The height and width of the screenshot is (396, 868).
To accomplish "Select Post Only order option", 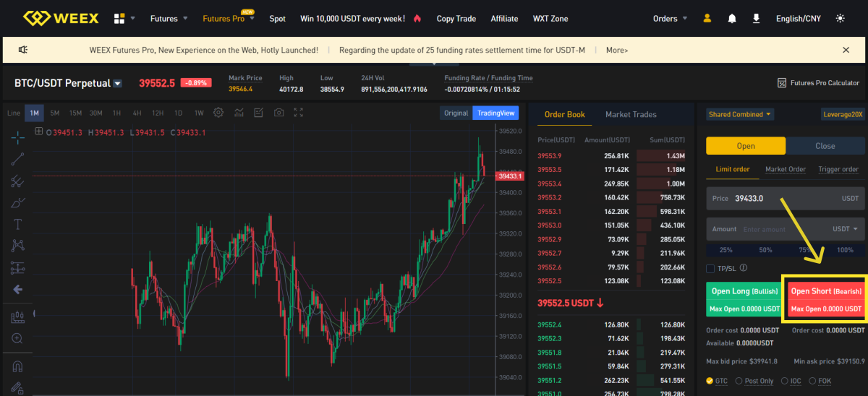I will coord(739,381).
